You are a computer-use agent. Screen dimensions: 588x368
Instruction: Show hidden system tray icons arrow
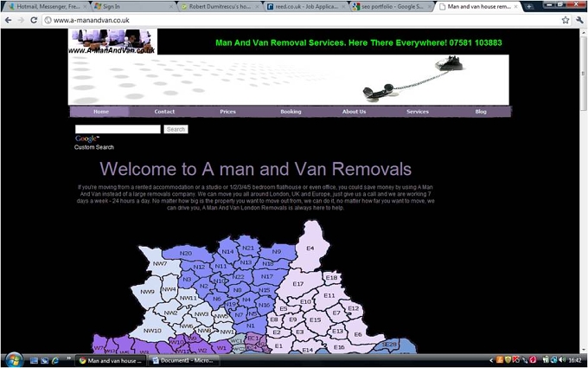click(x=491, y=360)
